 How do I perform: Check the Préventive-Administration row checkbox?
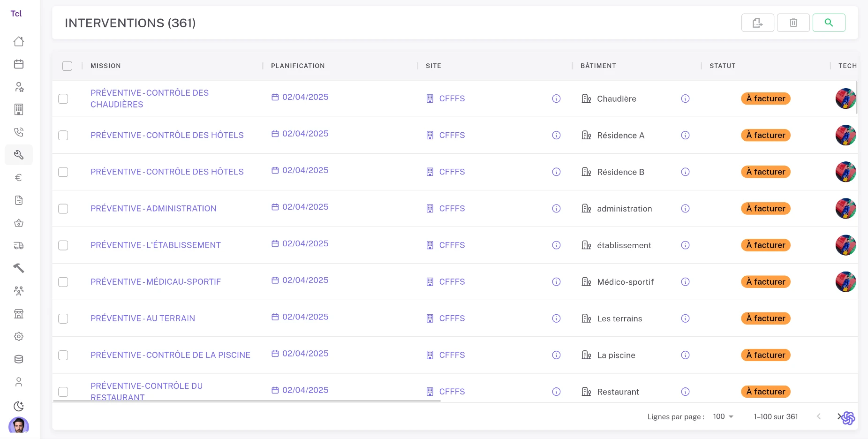click(x=63, y=209)
